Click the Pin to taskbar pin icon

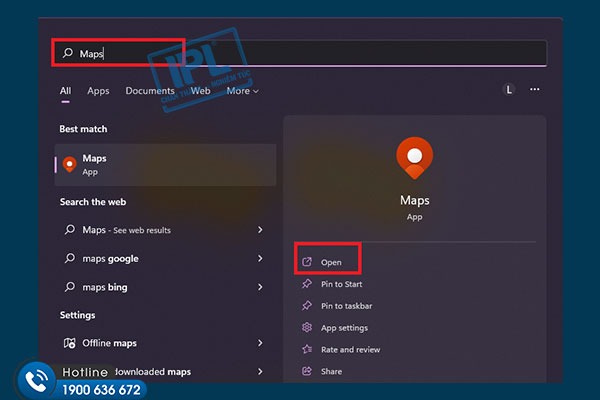coord(307,306)
